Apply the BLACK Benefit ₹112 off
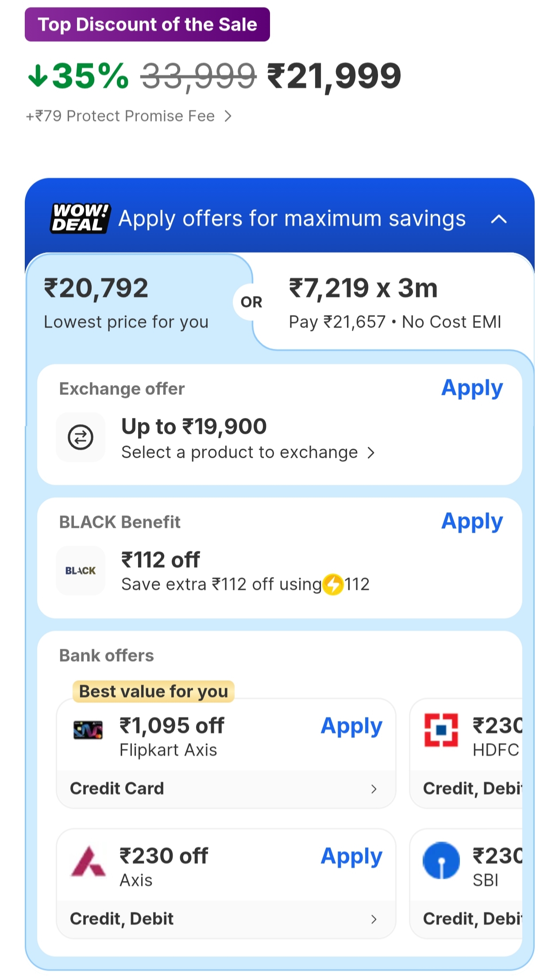 click(472, 522)
